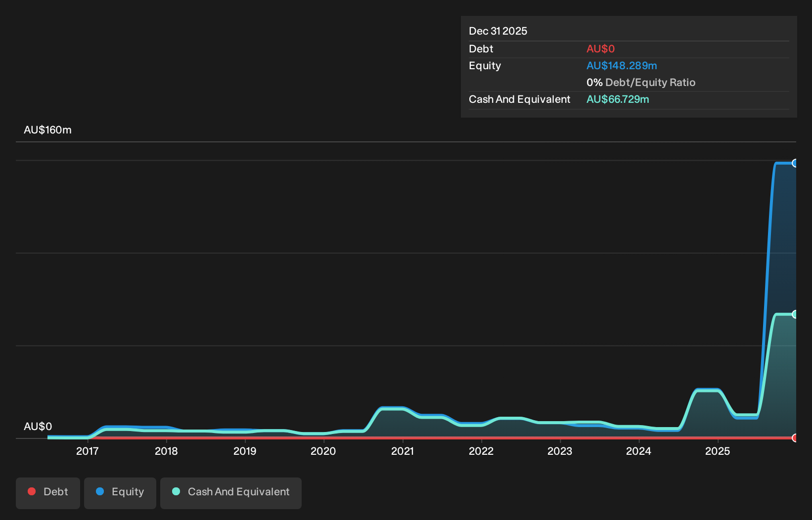Click the 2020 x-axis label

(x=323, y=451)
